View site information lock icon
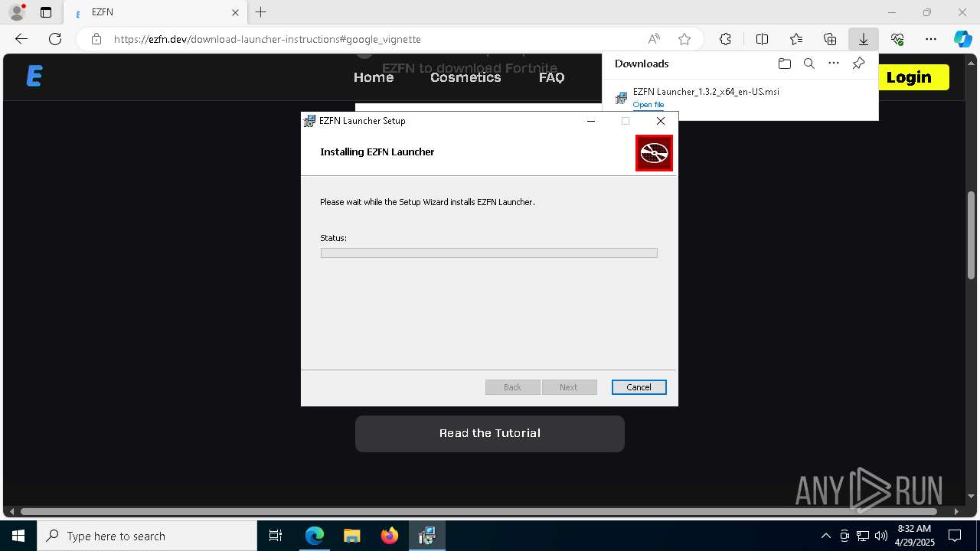Screen dimensions: 980x551 point(96,39)
